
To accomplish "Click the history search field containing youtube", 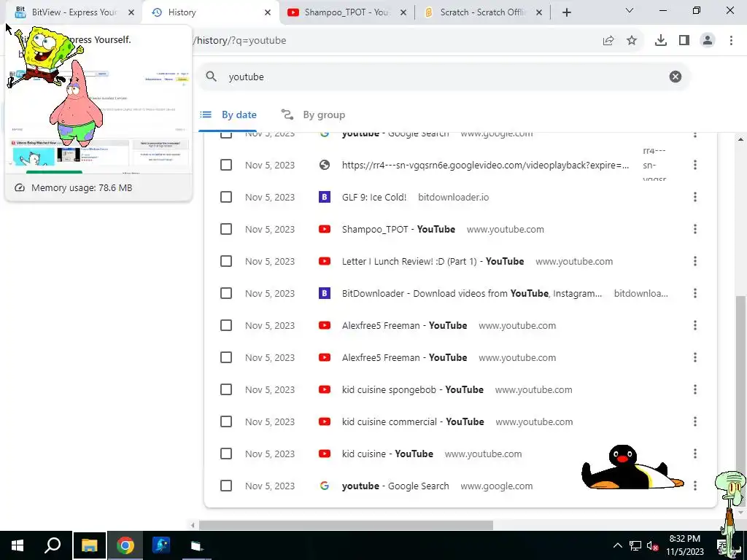I will tap(446, 77).
